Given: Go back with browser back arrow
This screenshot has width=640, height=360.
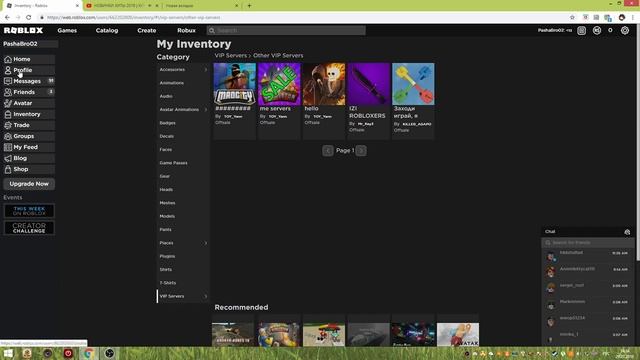Looking at the screenshot, I should tap(7, 18).
